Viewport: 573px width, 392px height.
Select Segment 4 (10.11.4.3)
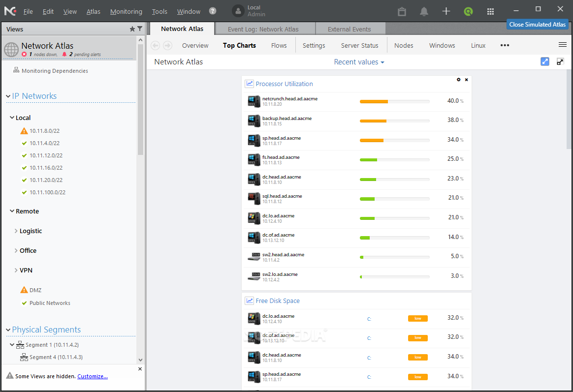[x=56, y=357]
